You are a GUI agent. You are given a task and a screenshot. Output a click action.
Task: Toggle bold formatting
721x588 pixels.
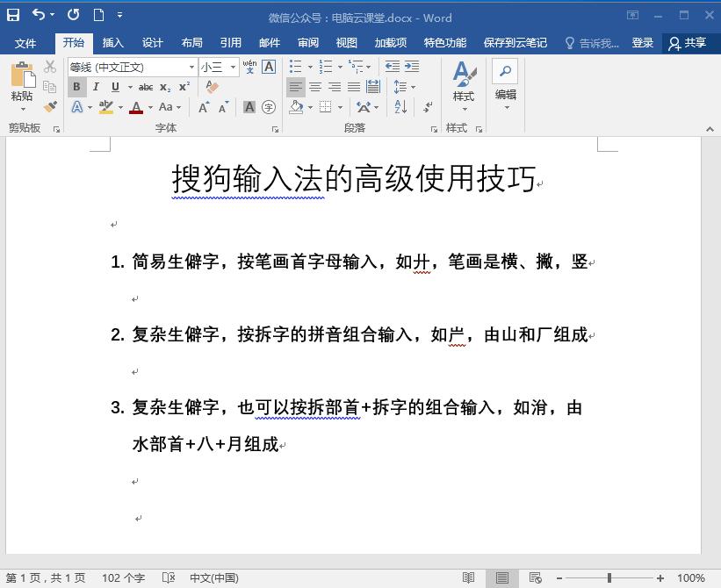(x=78, y=87)
